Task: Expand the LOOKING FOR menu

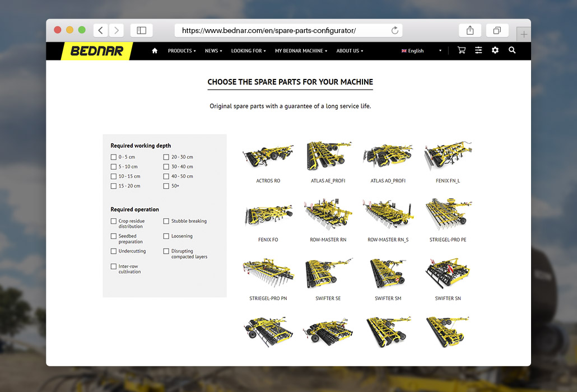Action: click(x=248, y=51)
